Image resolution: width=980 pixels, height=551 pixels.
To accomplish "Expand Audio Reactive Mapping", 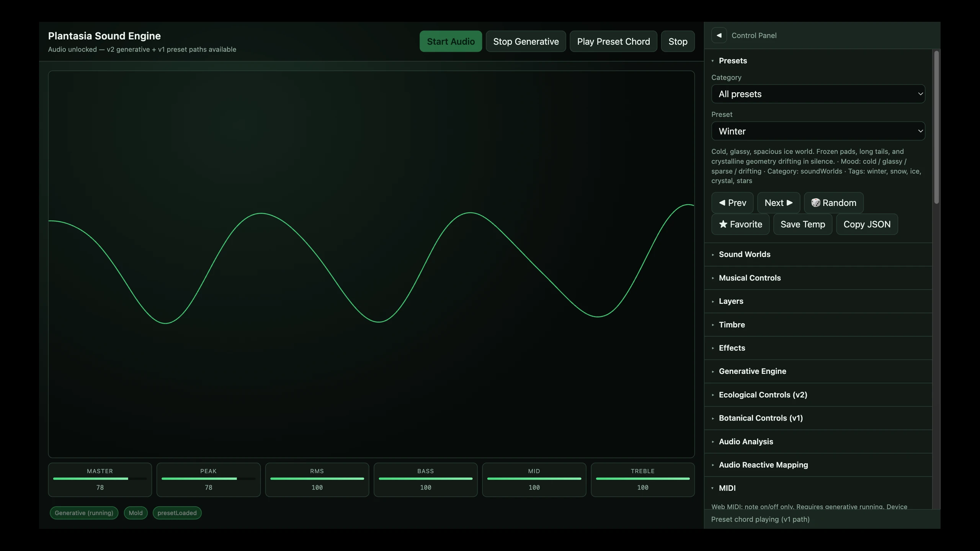I will pyautogui.click(x=818, y=465).
